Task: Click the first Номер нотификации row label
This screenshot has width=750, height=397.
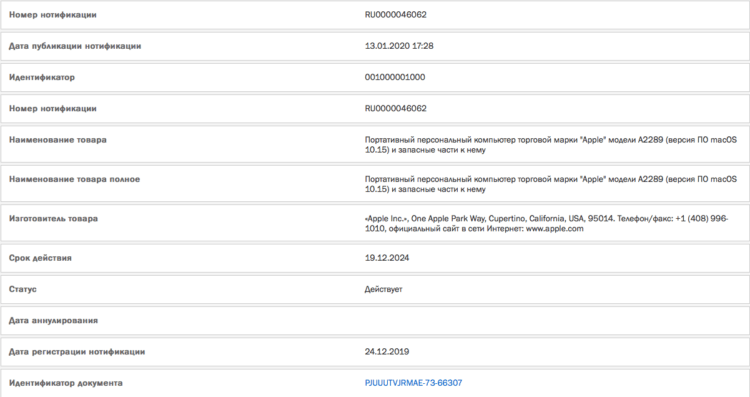Action: coord(53,15)
